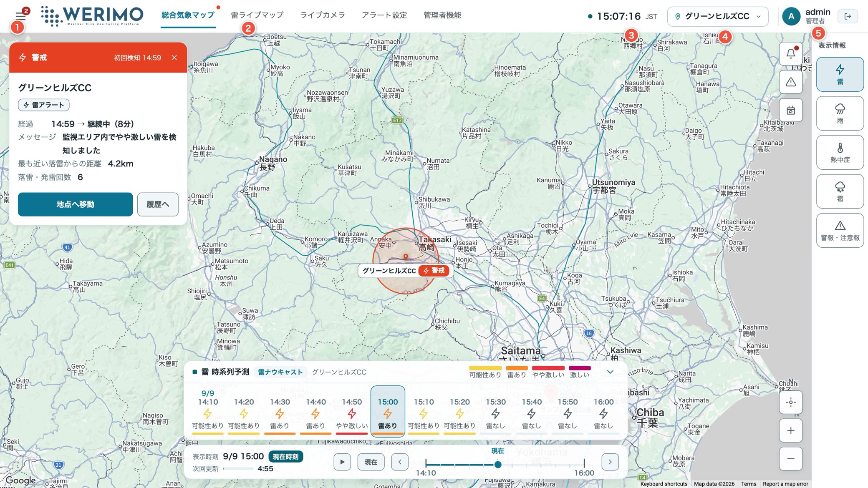
Task: Center map on current location
Action: pos(791,402)
